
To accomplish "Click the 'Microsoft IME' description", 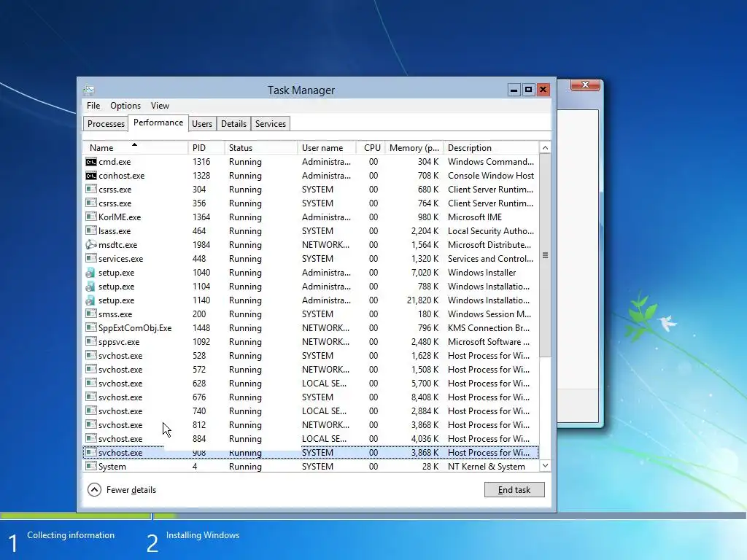I will (474, 217).
